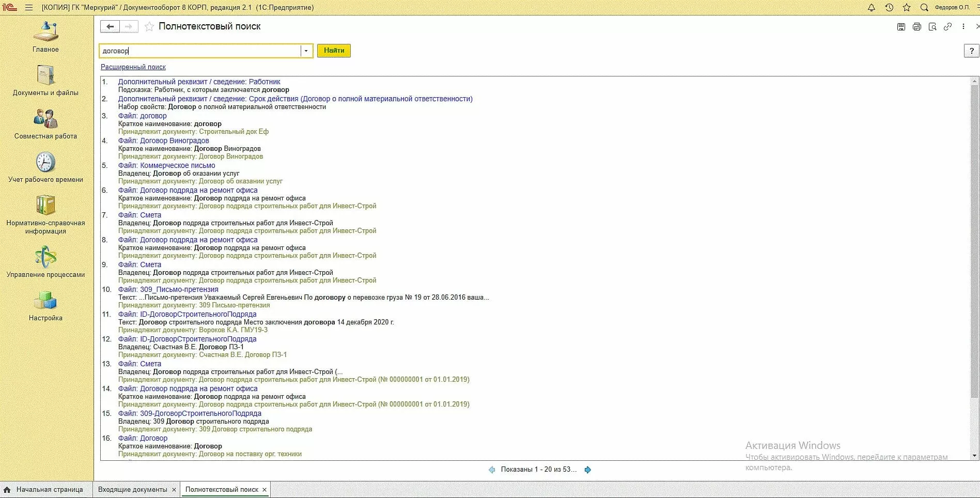Open the help question mark button
This screenshot has width=980, height=498.
[971, 51]
